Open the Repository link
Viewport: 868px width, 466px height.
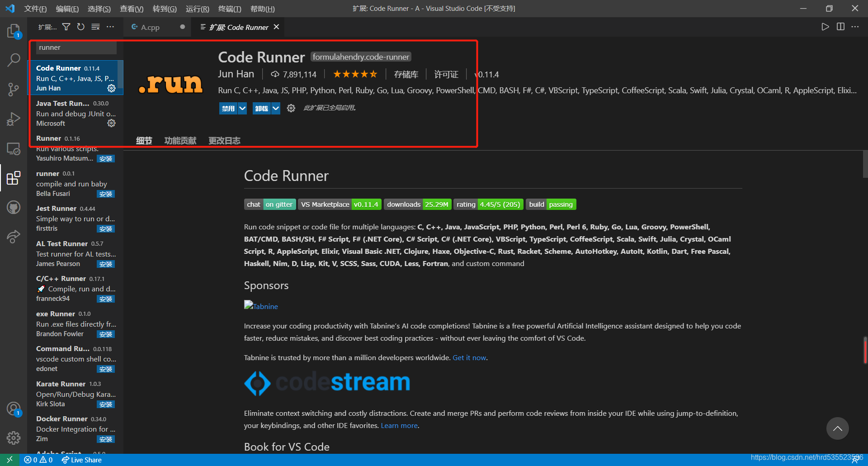[406, 74]
